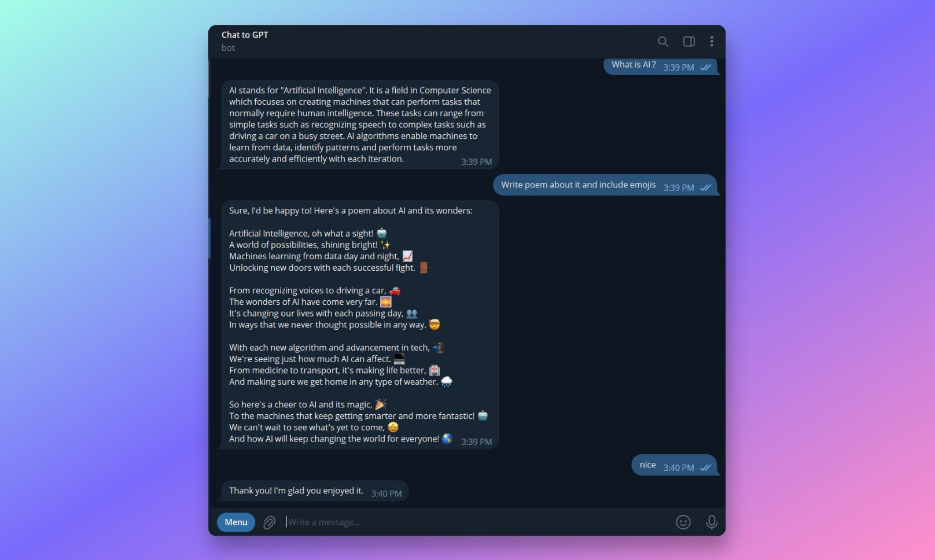Click read checkmarks on 'What is AI ?' message
The width and height of the screenshot is (935, 560).
pyautogui.click(x=705, y=68)
